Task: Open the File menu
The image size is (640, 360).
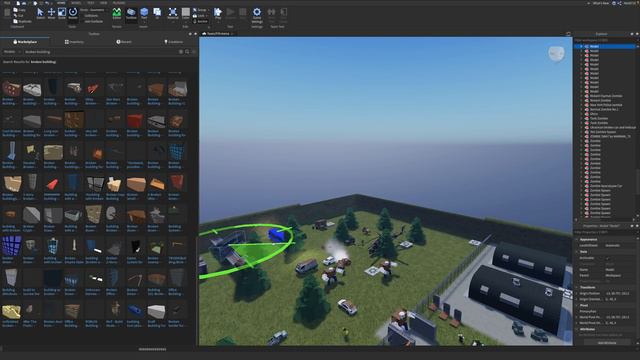Action: pos(7,3)
